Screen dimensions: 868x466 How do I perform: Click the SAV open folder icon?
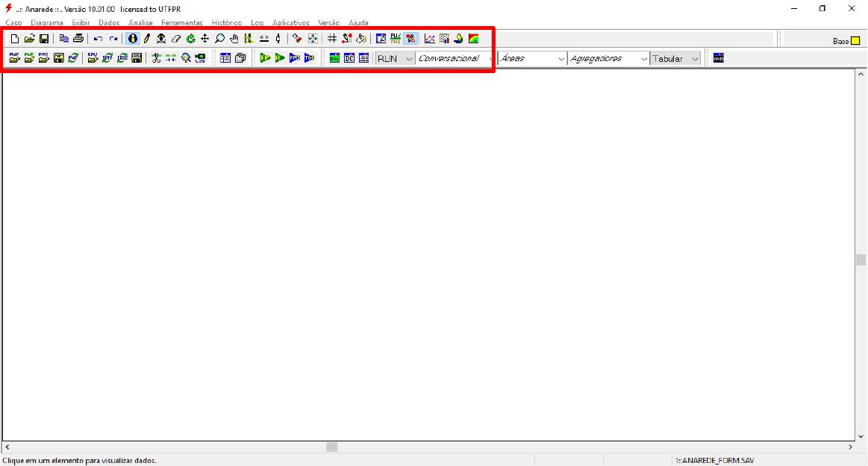93,58
